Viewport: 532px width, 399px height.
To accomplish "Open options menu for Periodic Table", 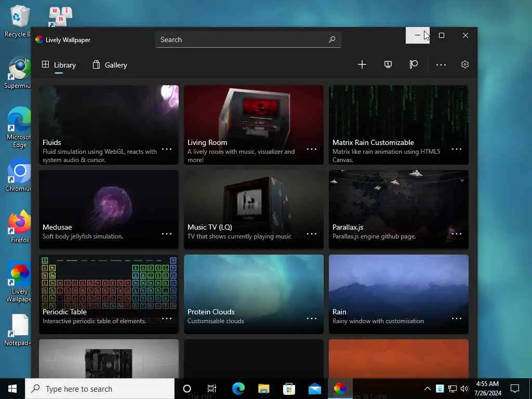I will coord(167,318).
